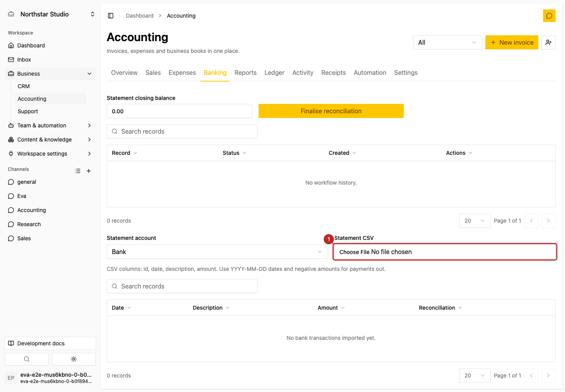This screenshot has height=392, width=565.
Task: Open the All filter dropdown
Action: 448,42
